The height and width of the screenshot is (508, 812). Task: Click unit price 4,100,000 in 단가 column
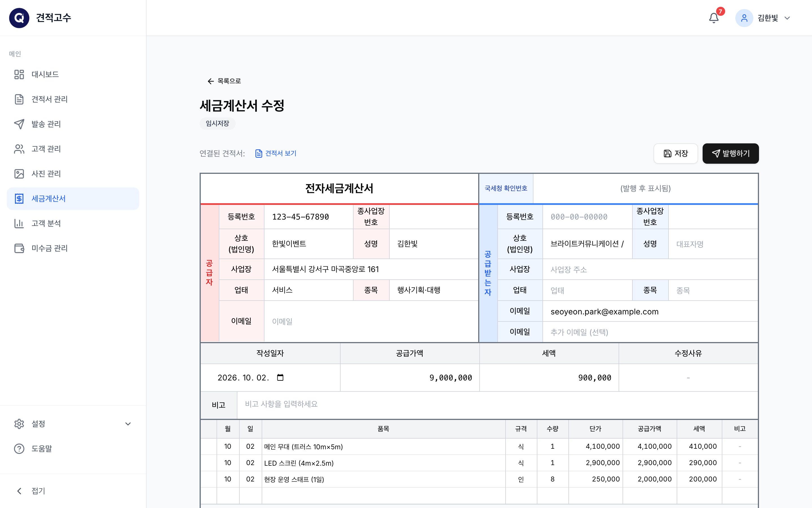tap(603, 446)
